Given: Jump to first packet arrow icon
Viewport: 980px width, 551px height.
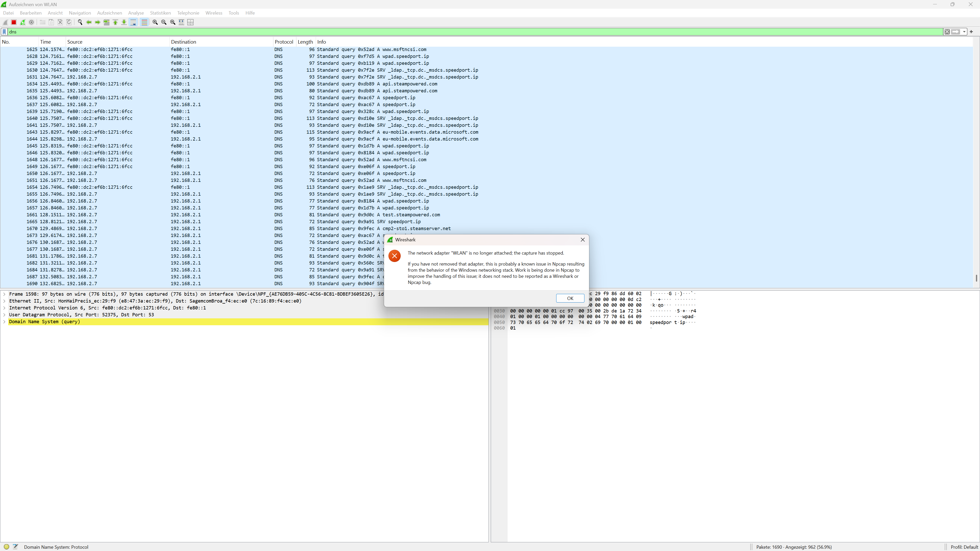Looking at the screenshot, I should coord(115,22).
